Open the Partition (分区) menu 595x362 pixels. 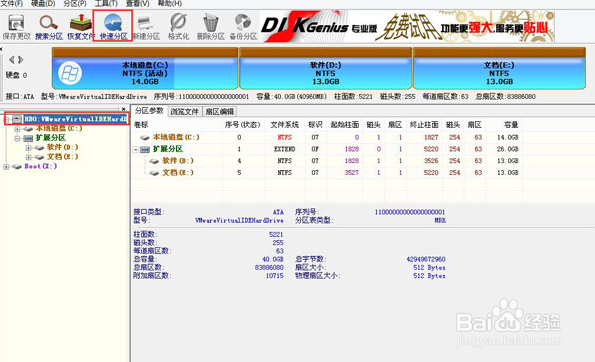[75, 3]
